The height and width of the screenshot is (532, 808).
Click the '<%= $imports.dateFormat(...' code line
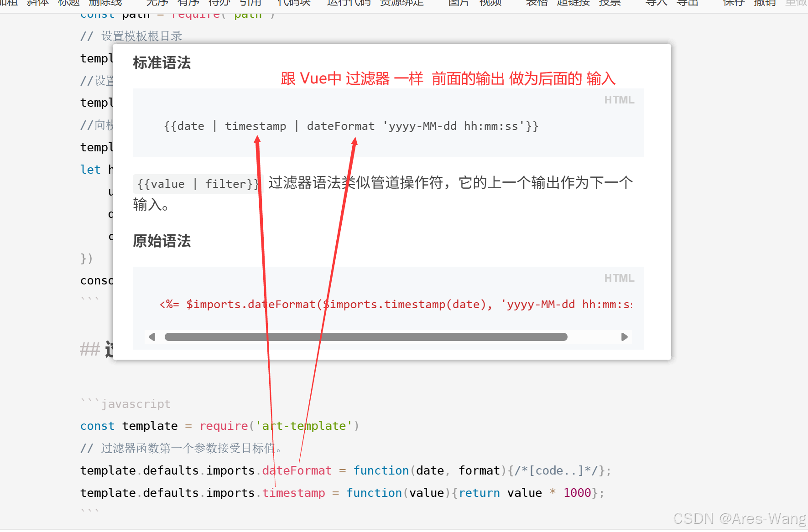(x=396, y=305)
